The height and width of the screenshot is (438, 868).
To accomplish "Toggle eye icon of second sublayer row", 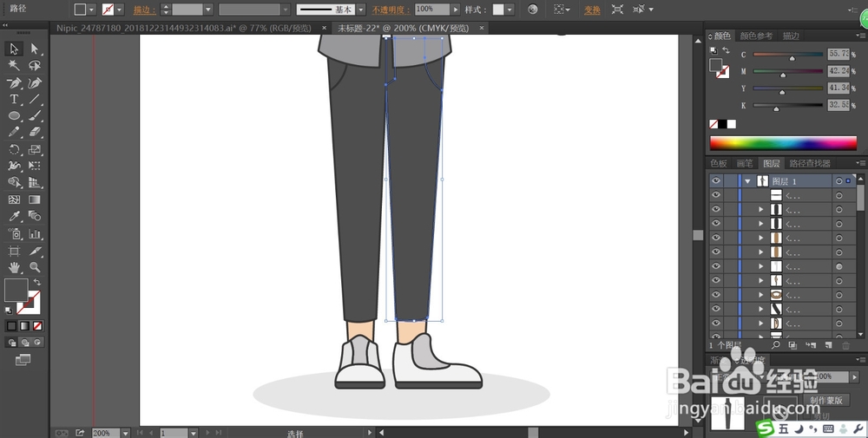I will (716, 210).
